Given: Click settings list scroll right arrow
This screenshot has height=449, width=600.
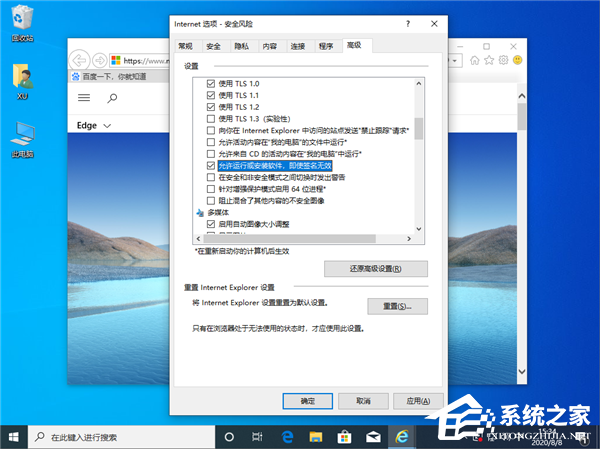Looking at the screenshot, I should coord(409,238).
